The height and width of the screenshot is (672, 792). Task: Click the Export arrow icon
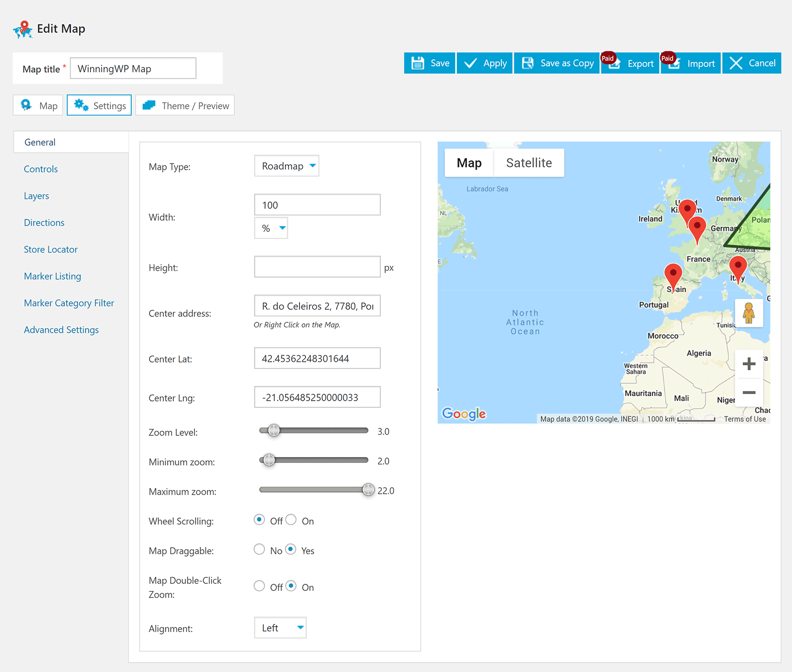[614, 64]
